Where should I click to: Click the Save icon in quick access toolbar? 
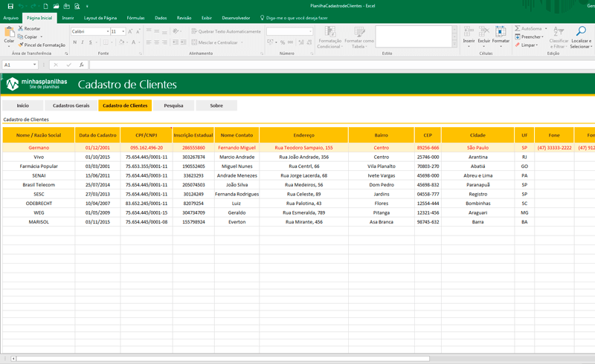coord(10,6)
